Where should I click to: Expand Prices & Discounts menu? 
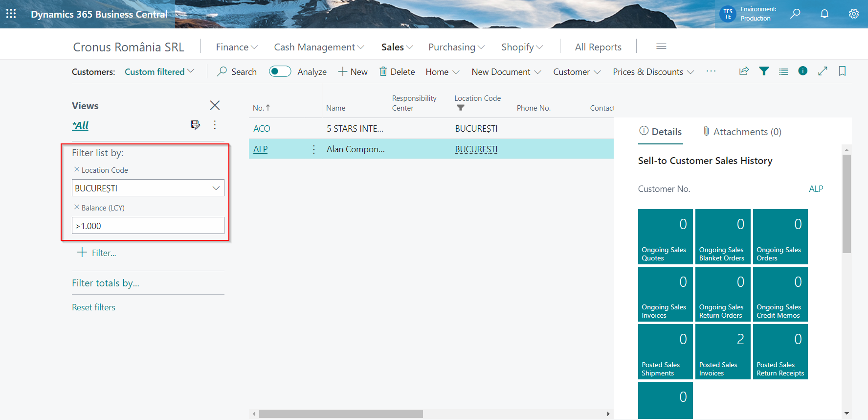pyautogui.click(x=653, y=72)
